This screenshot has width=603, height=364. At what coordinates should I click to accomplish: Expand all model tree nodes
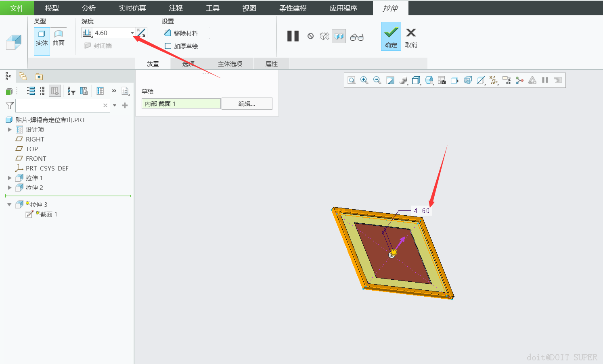tap(31, 91)
